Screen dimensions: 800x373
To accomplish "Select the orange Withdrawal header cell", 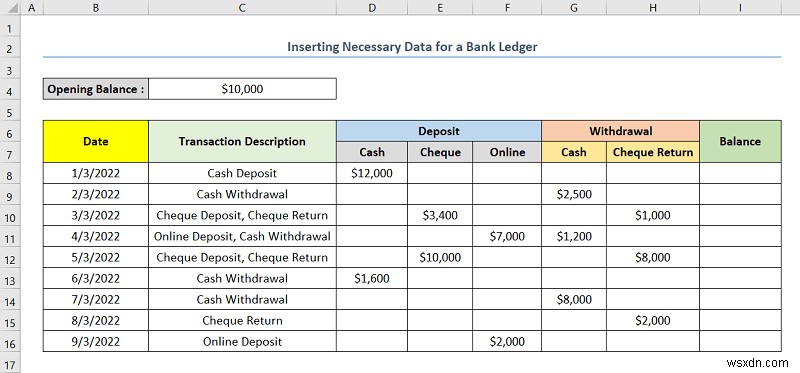I will click(620, 131).
